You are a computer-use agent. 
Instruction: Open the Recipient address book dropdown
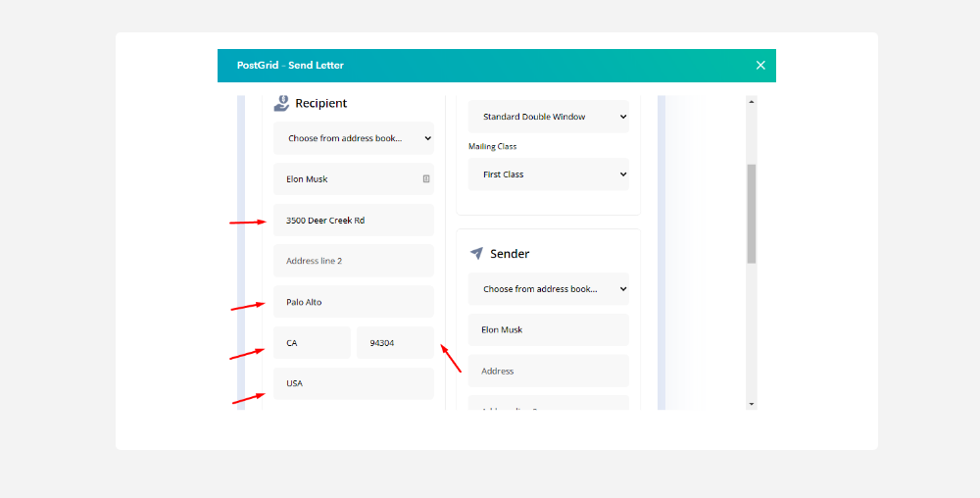click(x=353, y=138)
